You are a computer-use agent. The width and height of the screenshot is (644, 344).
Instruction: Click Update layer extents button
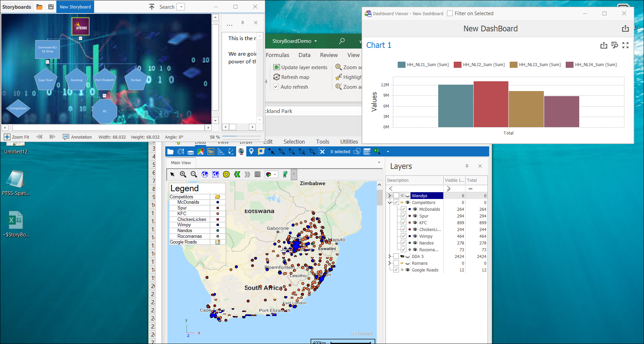pos(300,67)
